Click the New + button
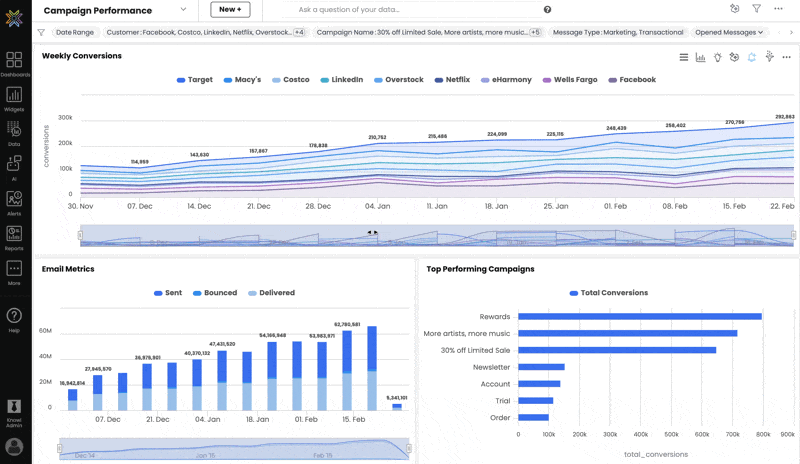The height and width of the screenshot is (464, 800). coord(230,10)
